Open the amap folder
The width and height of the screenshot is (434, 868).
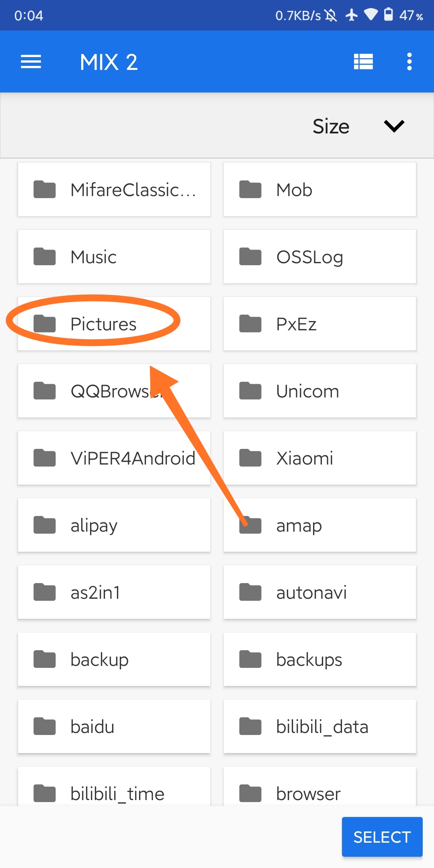[x=320, y=525]
